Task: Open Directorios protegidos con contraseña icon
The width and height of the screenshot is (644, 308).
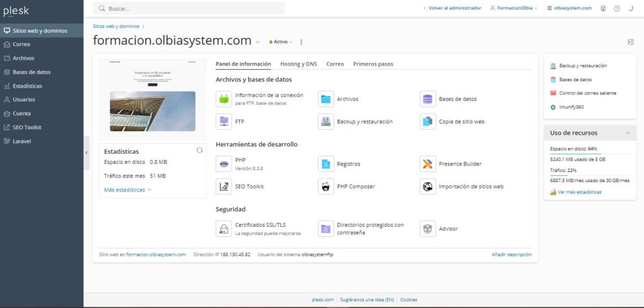Action: [x=326, y=229]
